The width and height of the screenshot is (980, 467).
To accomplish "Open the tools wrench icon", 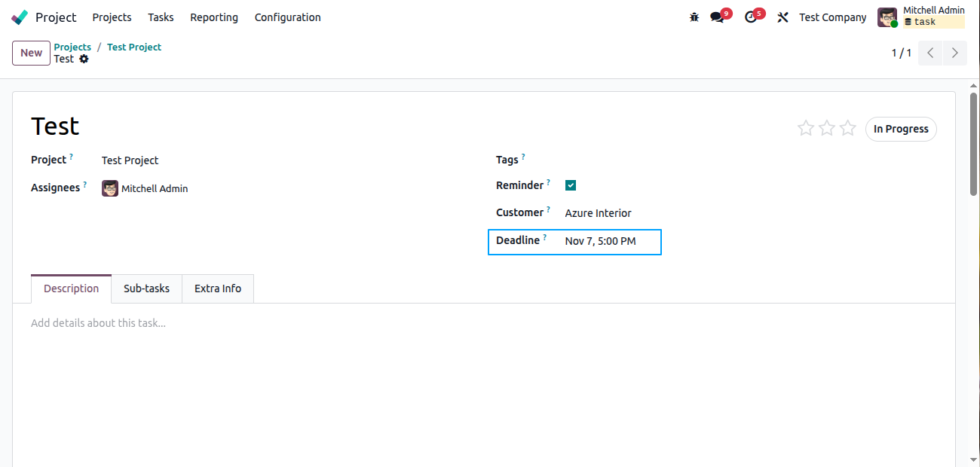I will pyautogui.click(x=782, y=17).
